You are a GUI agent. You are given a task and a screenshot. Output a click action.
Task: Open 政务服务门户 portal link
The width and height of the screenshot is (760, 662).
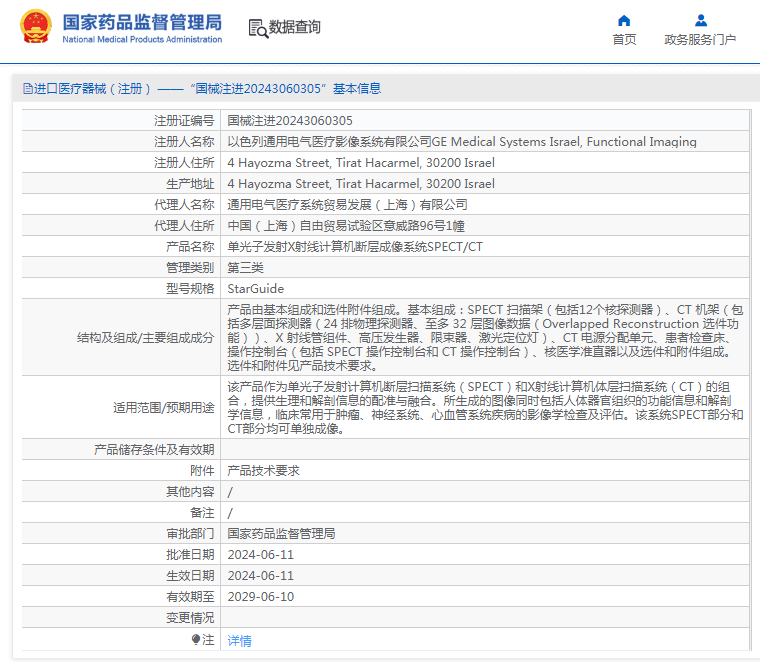click(x=700, y=40)
